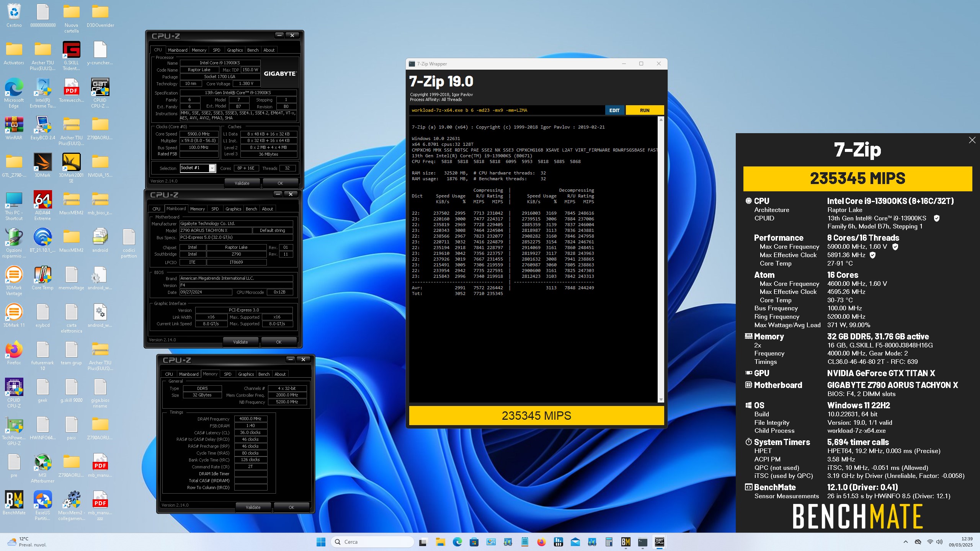Viewport: 980px width, 551px height.
Task: Open the Torrevecch PDF desktop file
Action: pos(71,91)
